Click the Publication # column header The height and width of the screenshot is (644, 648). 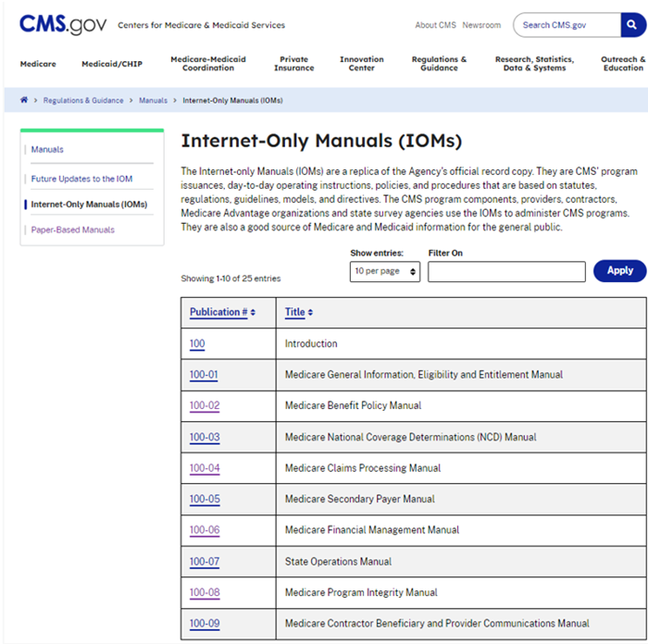pyautogui.click(x=218, y=313)
